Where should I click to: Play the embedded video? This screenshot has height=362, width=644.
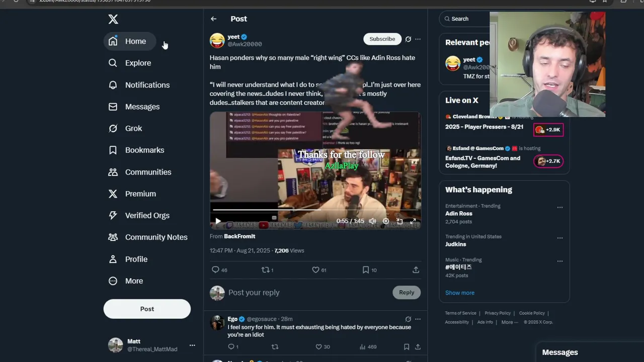coord(218,221)
